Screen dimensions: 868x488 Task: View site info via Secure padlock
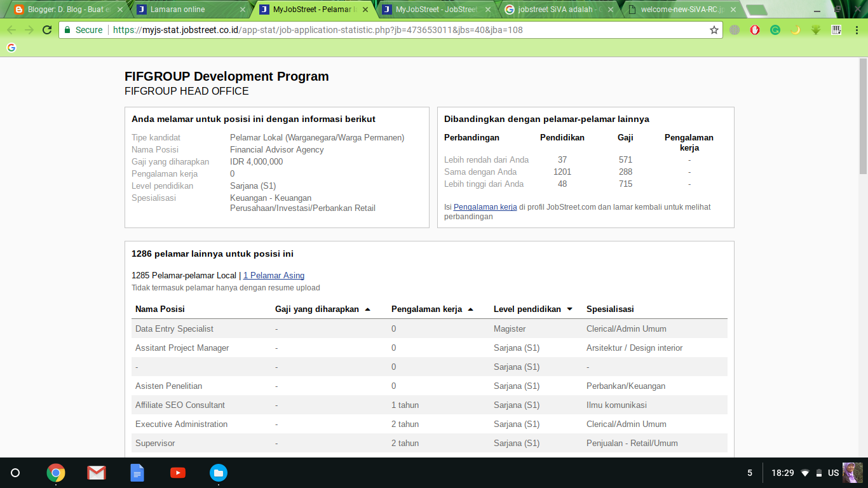coord(83,30)
